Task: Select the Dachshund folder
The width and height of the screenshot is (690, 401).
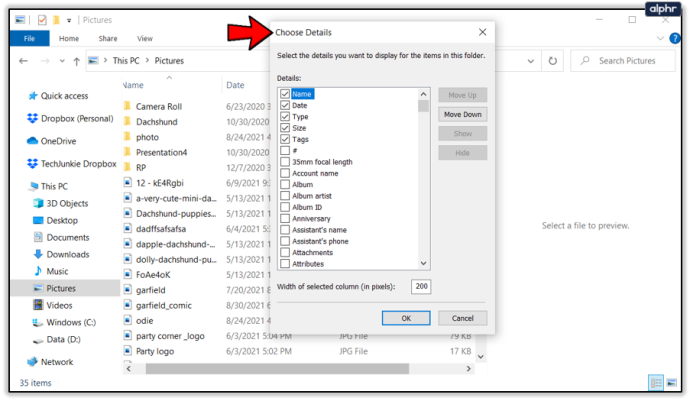Action: 157,121
